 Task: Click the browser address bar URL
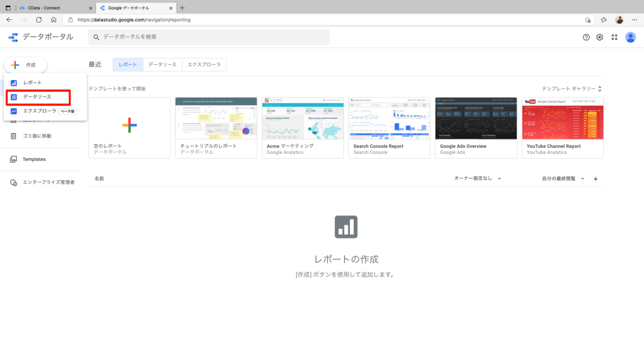[134, 19]
